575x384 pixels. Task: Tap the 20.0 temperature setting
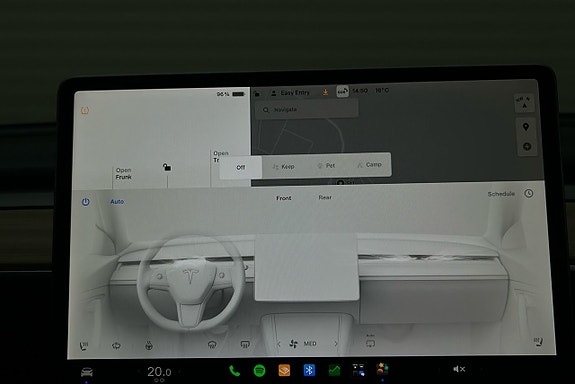click(x=159, y=372)
